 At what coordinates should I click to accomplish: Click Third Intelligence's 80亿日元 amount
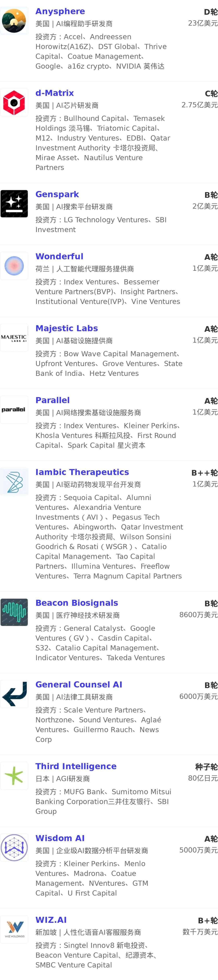tap(203, 778)
